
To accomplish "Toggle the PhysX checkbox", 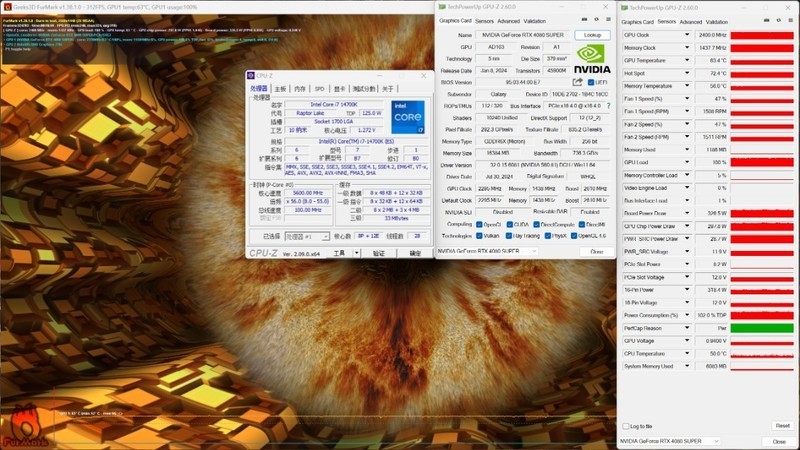I will click(547, 236).
